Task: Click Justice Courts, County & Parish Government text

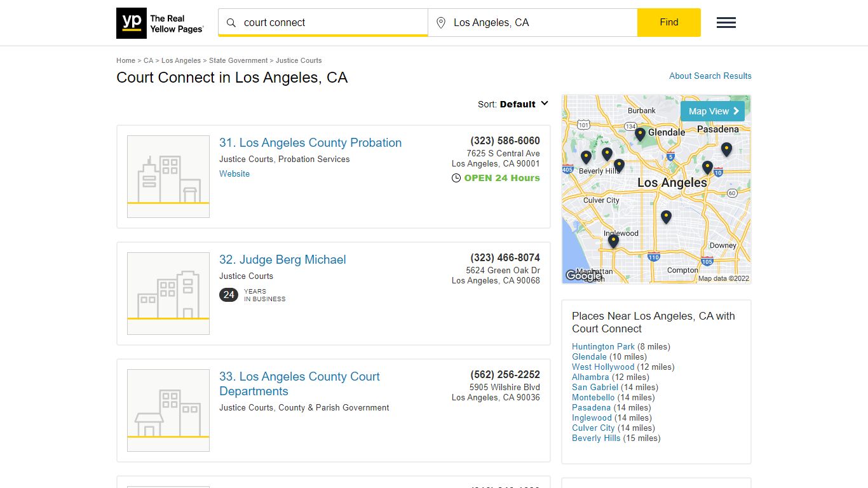Action: coord(304,407)
